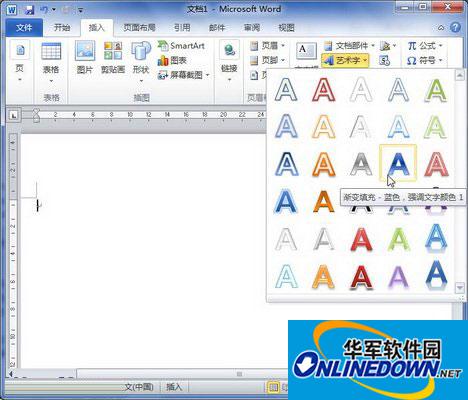468x400 pixels.
Task: Open the 公式 dropdown arrow
Action: pyautogui.click(x=440, y=46)
